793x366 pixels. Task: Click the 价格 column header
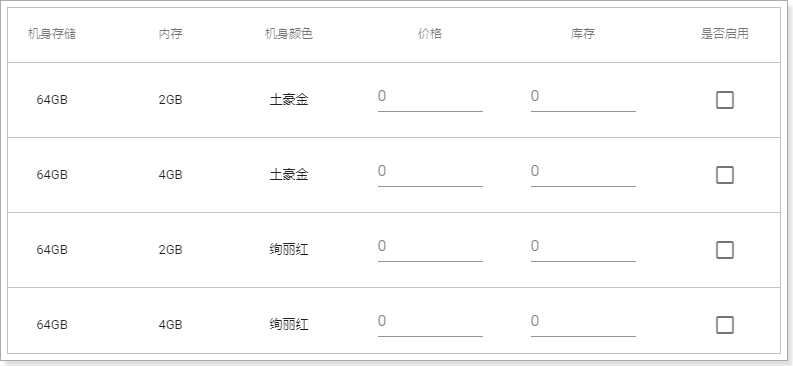430,34
